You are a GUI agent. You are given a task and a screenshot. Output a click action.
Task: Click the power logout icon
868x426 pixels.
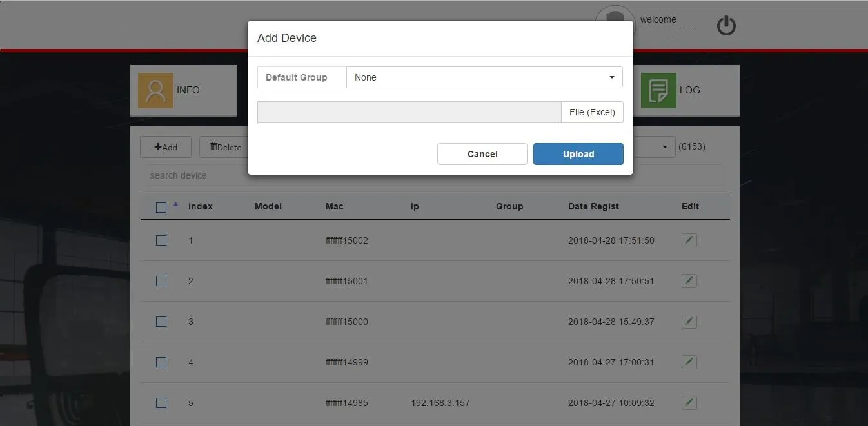726,25
